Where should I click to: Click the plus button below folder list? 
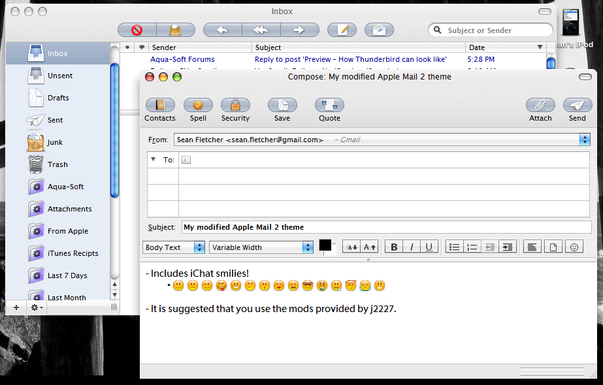tap(16, 307)
